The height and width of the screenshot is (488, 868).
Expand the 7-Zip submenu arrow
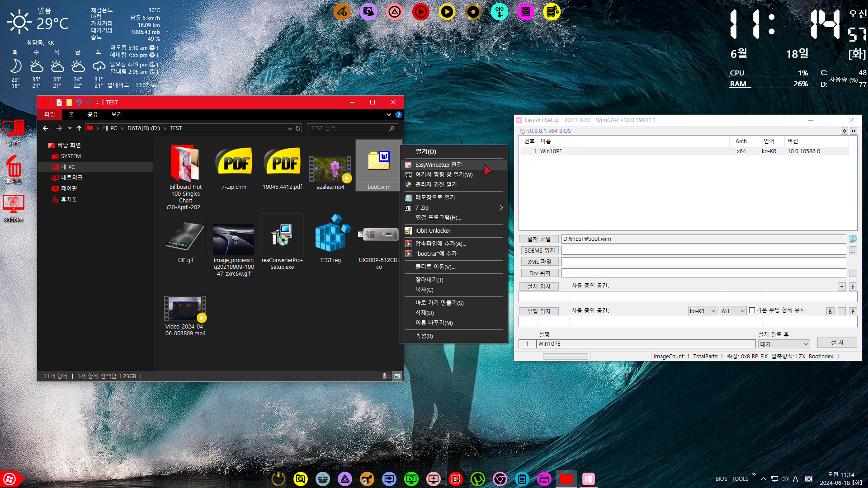[501, 208]
